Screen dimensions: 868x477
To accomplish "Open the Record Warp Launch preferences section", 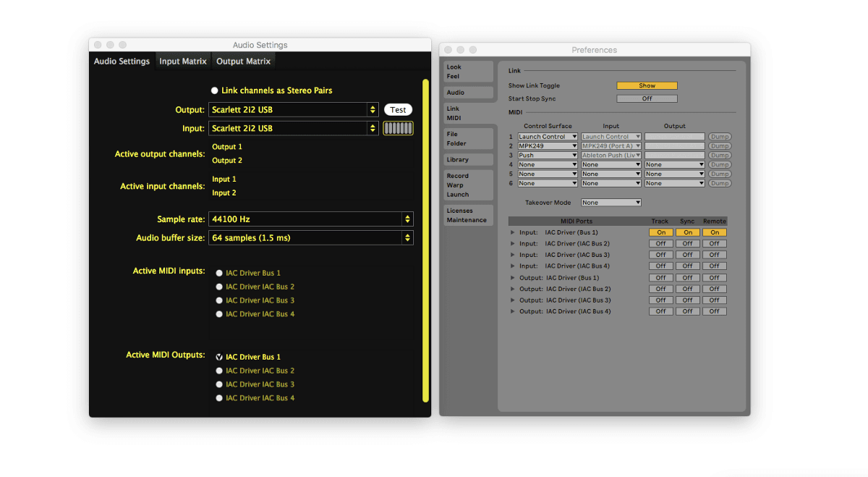I will click(467, 185).
